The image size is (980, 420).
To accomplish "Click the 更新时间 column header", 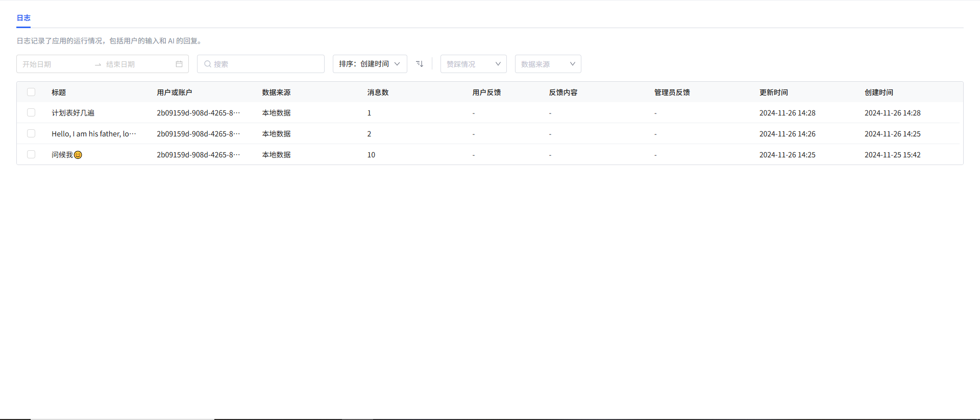I will [774, 92].
